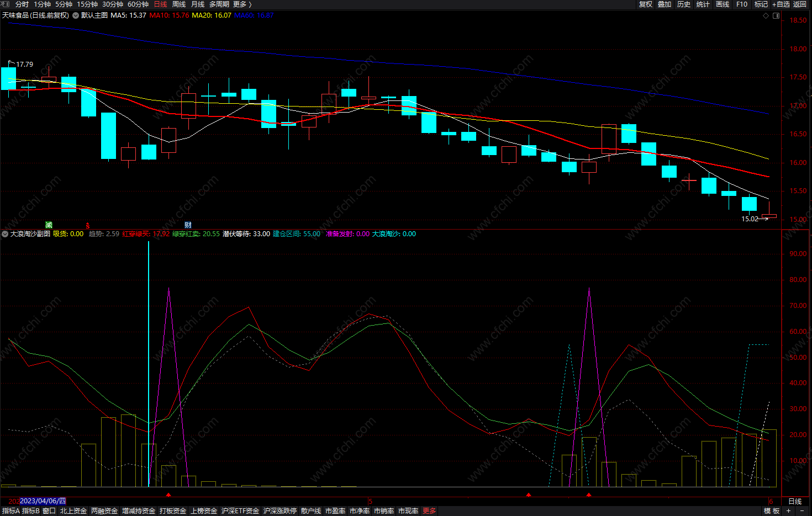
Task: Zoom in chart with the + button
Action: pos(788,511)
